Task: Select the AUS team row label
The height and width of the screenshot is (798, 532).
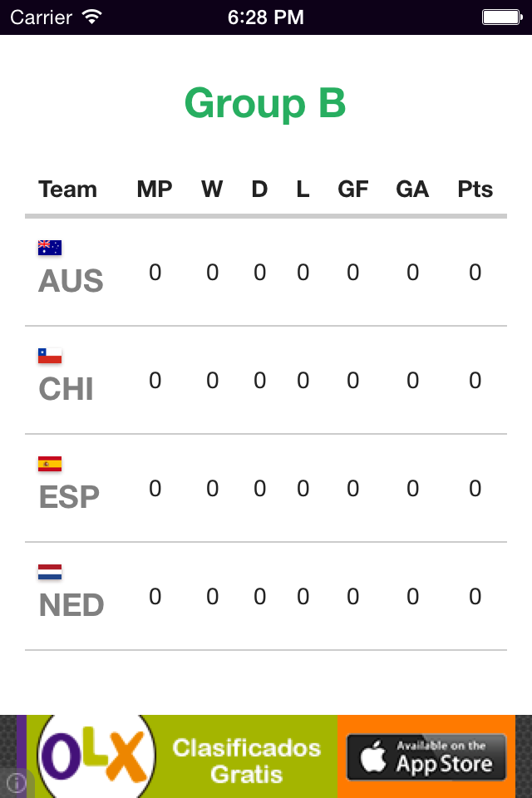Action: (x=71, y=280)
